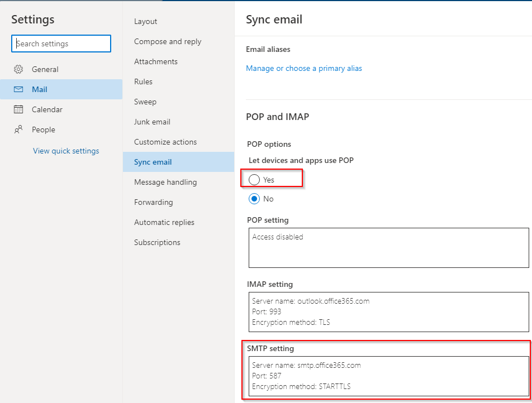Select the Sync email menu item
Screen dimensions: 532x403
click(x=178, y=162)
